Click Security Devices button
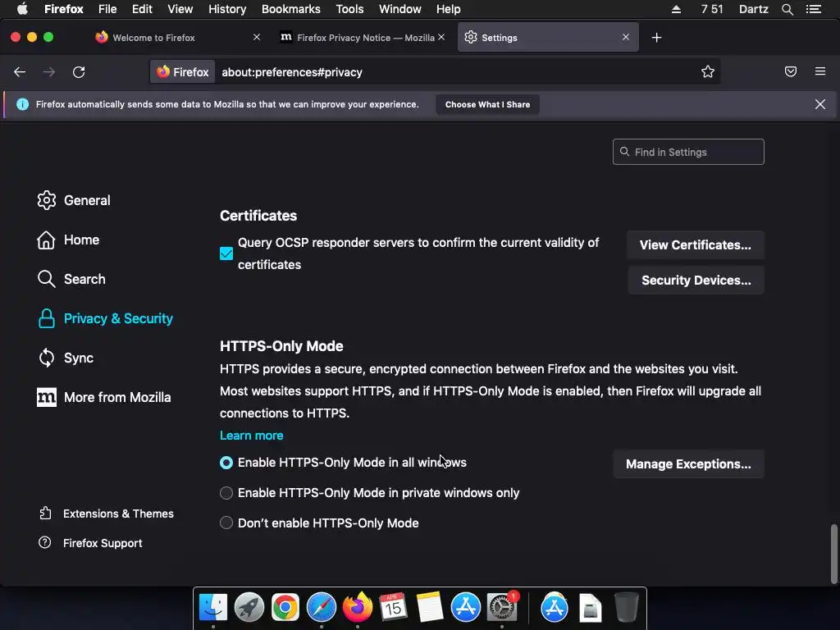Image resolution: width=840 pixels, height=630 pixels. tap(696, 281)
